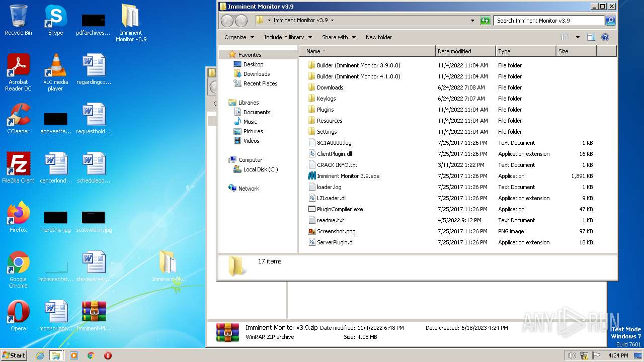Image resolution: width=644 pixels, height=362 pixels.
Task: Open CCleaner desktop shortcut
Action: click(18, 119)
